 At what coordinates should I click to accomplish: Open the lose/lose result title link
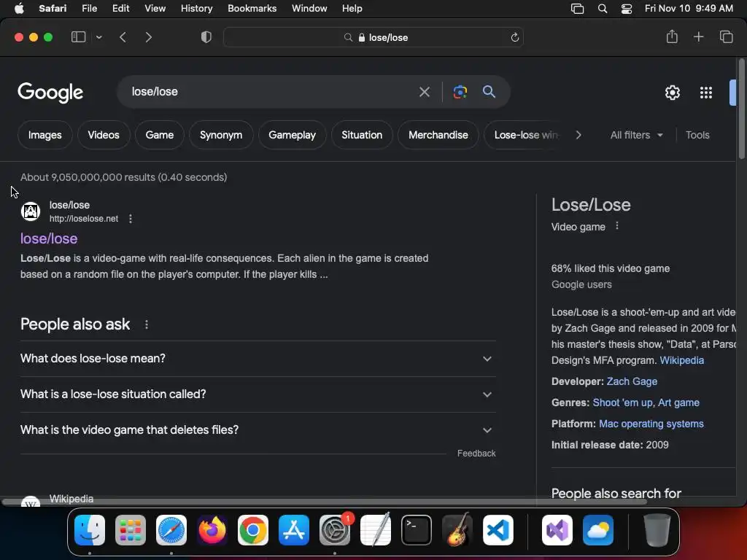(x=49, y=238)
